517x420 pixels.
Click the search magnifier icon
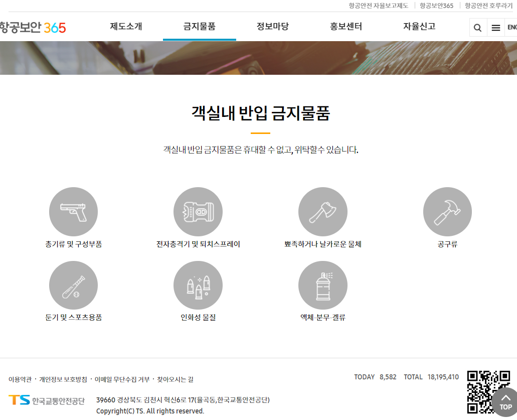click(x=477, y=28)
